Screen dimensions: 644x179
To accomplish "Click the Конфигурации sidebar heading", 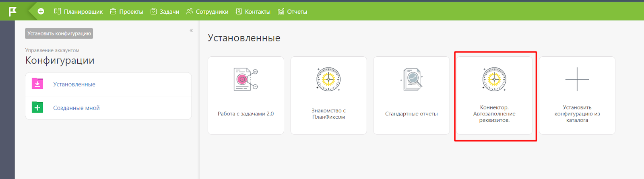I will click(x=60, y=60).
